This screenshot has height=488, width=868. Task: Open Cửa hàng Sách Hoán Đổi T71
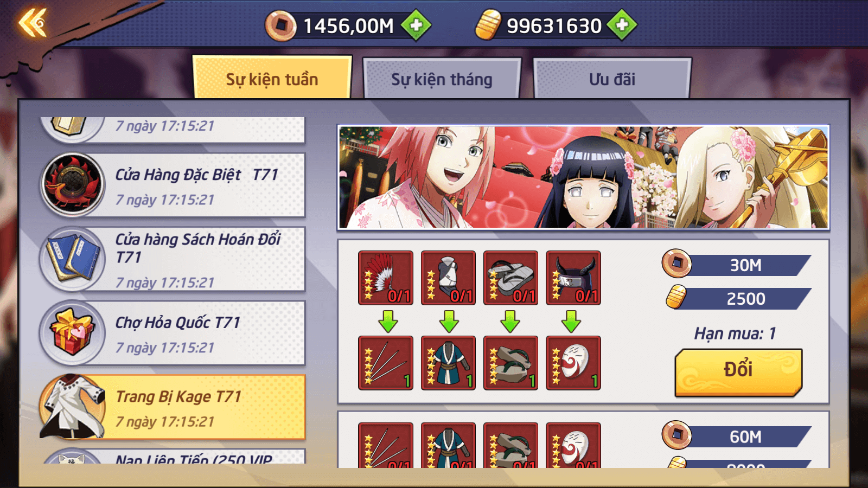click(173, 259)
